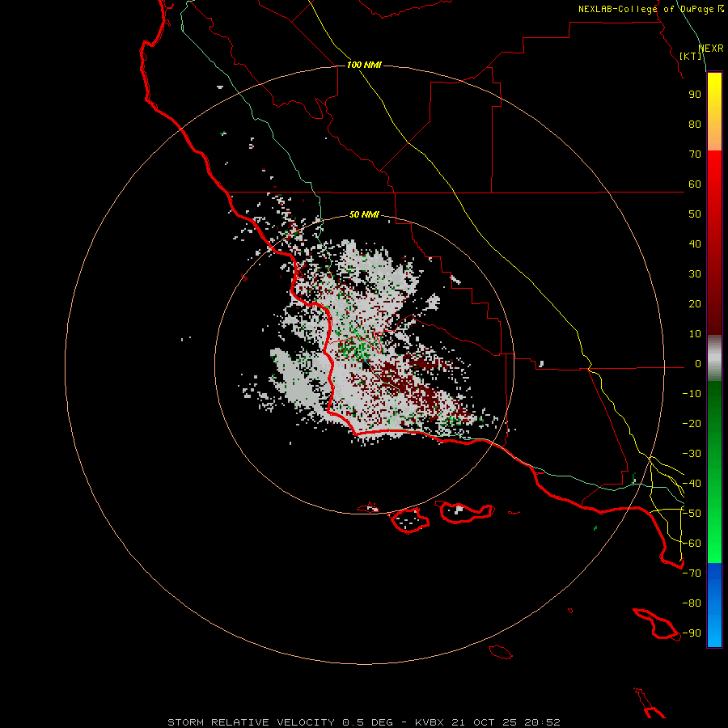
Task: Click the '0' value on color scale
Action: 698,364
